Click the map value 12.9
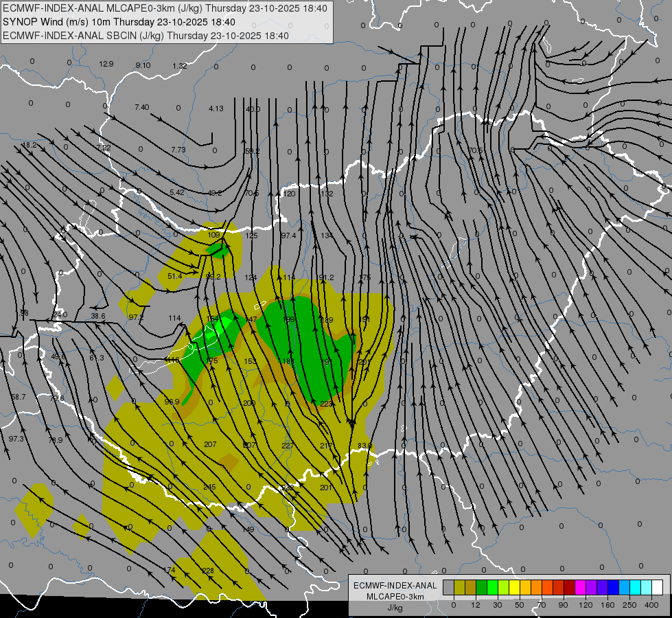672x618 pixels. point(106,65)
